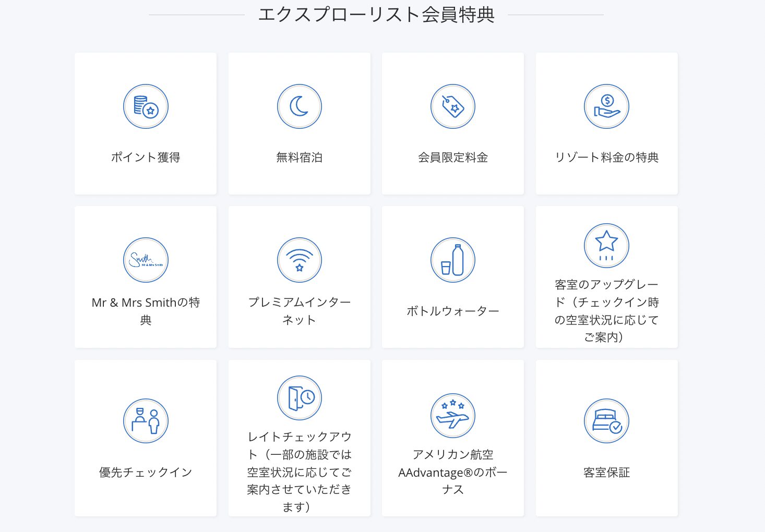Click the エクスプローリスト会員特典 heading
This screenshot has height=532, width=765.
tap(376, 15)
